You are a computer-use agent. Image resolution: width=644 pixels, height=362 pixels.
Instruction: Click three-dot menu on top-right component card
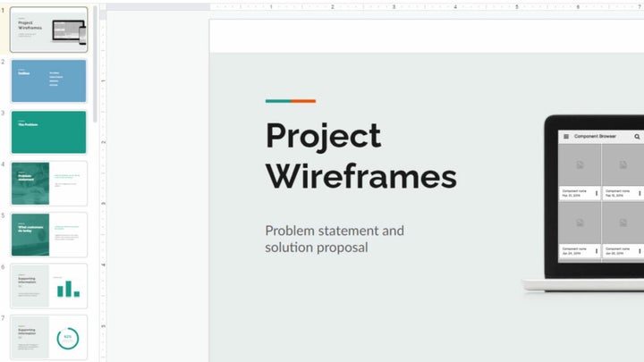(640, 193)
